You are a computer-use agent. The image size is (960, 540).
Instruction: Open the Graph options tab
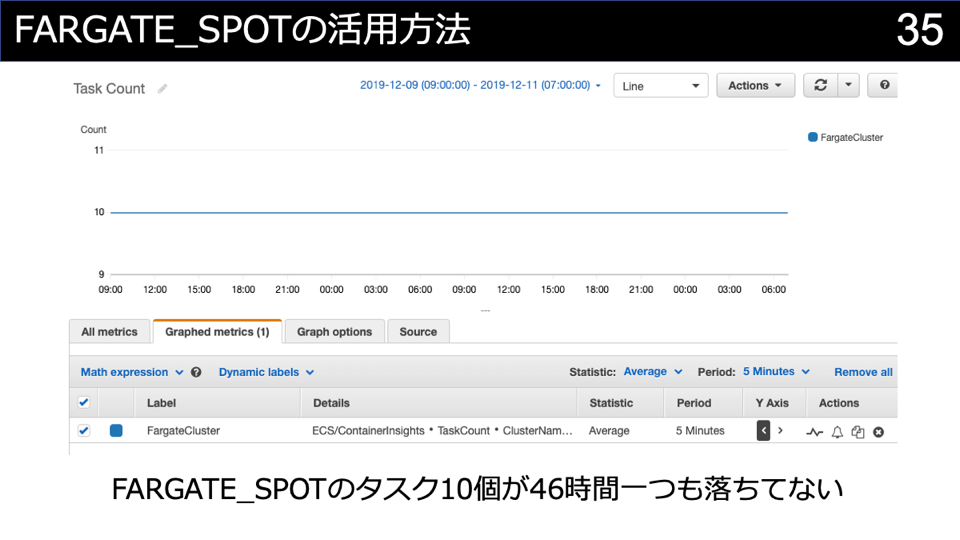334,332
